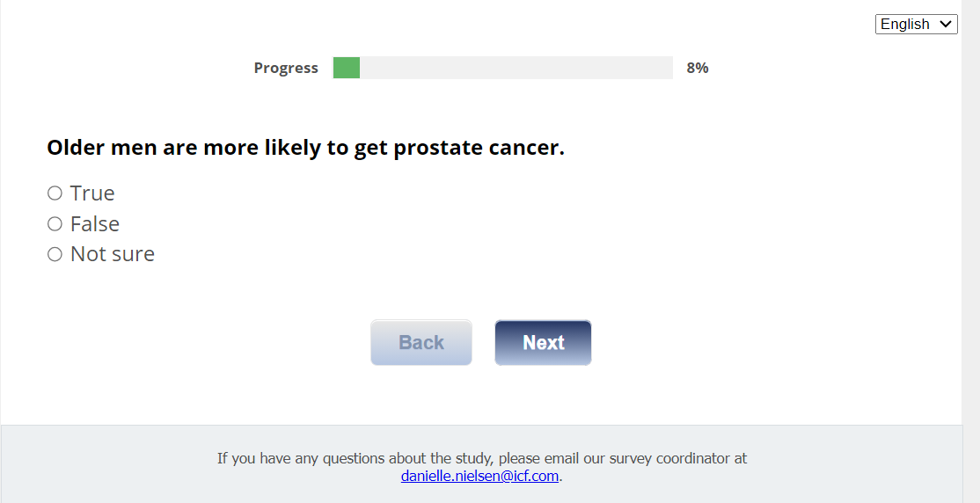Select the True radio button
Image resolution: width=980 pixels, height=503 pixels.
55,193
